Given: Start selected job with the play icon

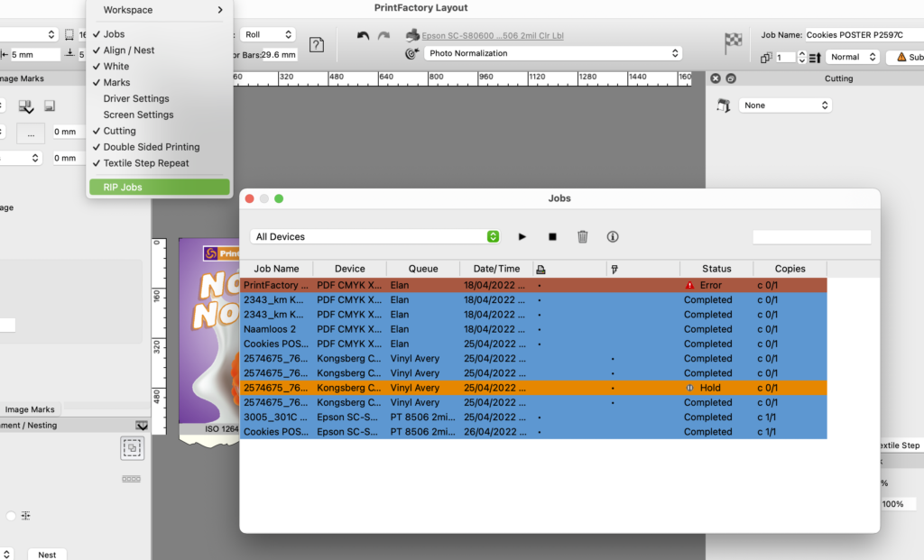Looking at the screenshot, I should pyautogui.click(x=522, y=237).
